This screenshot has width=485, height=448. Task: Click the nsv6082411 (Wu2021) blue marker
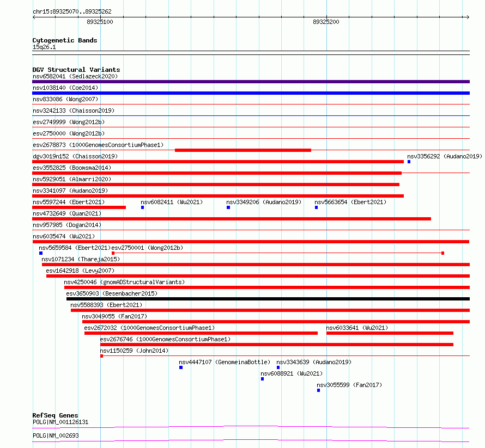click(143, 207)
